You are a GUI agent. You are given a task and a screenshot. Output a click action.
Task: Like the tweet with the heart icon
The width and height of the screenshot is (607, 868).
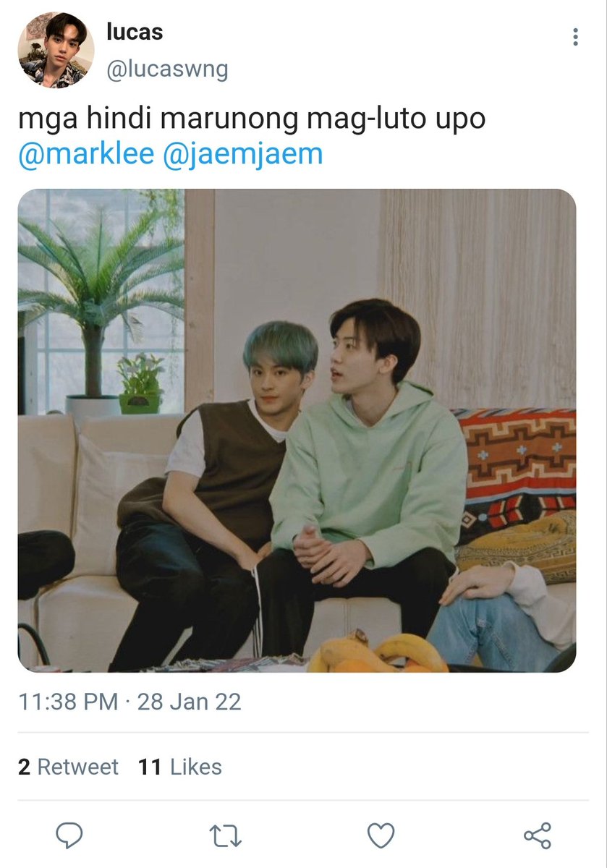click(x=381, y=836)
